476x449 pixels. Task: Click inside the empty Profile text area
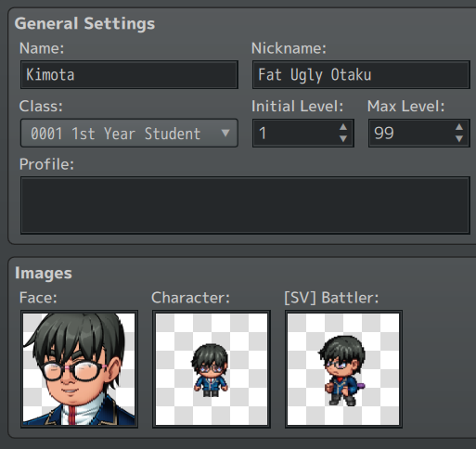pos(245,205)
